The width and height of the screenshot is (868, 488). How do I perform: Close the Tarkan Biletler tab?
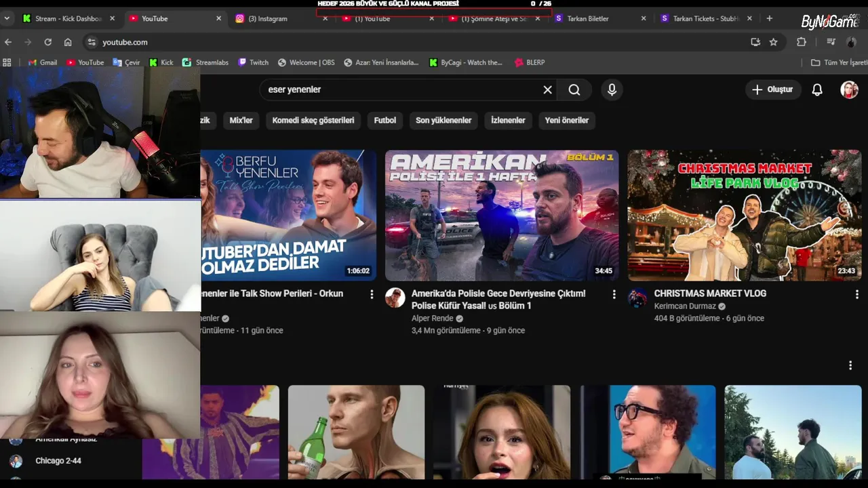coord(644,18)
